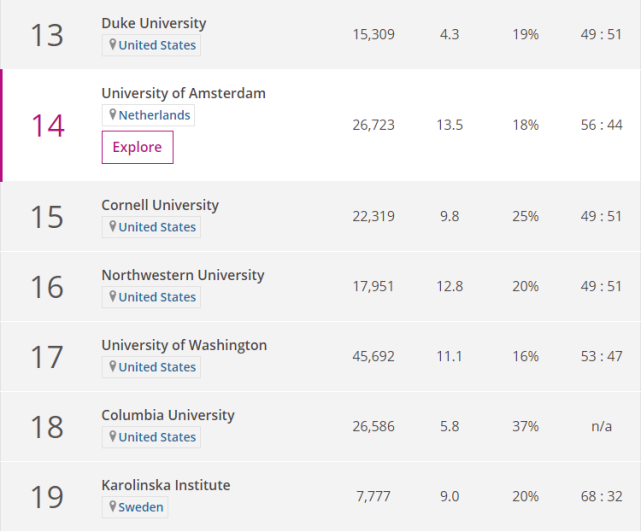This screenshot has width=641, height=532.
Task: Visit the Cornell University link
Action: (x=160, y=205)
